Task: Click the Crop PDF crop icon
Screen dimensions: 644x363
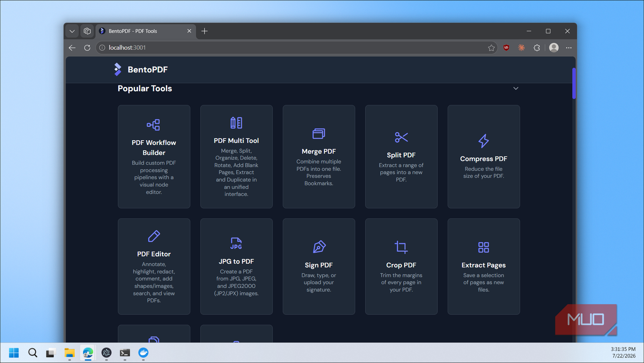Action: (401, 247)
